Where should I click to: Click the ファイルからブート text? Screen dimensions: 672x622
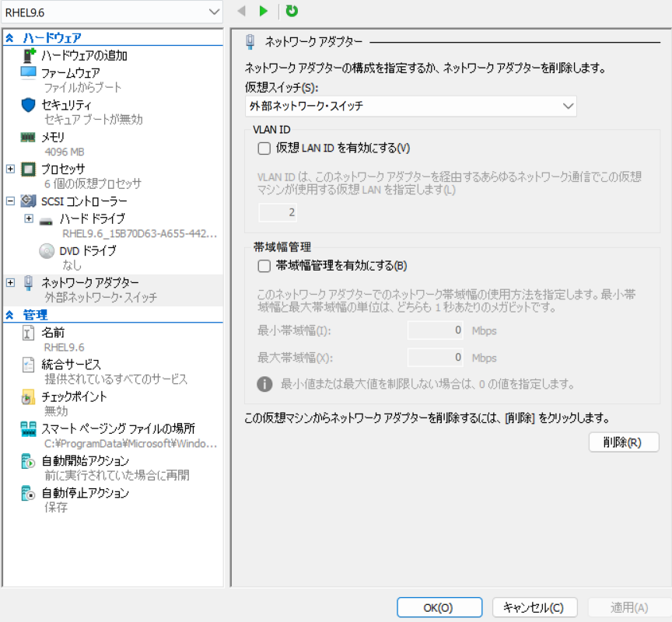click(83, 87)
